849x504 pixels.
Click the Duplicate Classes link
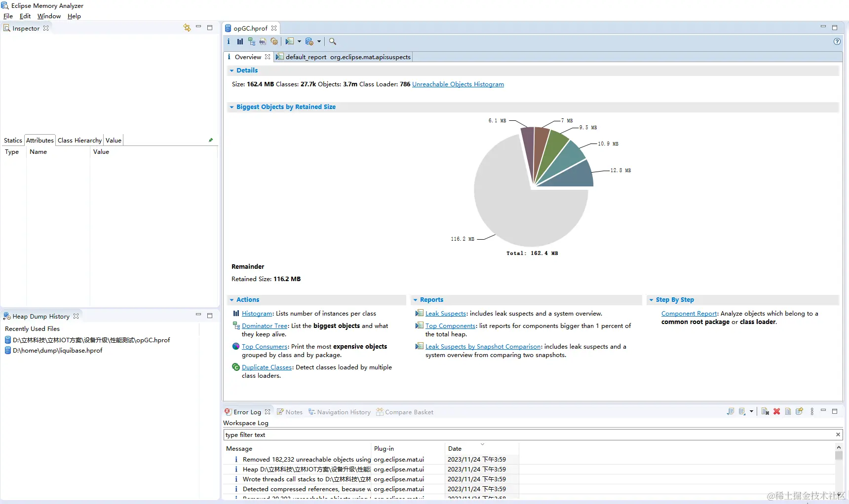tap(267, 367)
